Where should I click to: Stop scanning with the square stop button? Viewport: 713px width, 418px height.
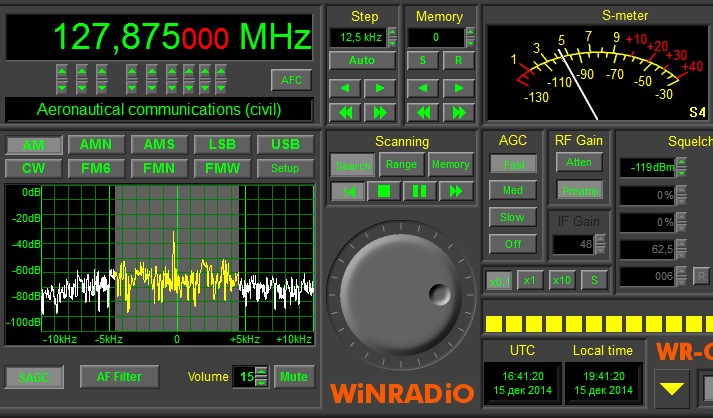384,191
